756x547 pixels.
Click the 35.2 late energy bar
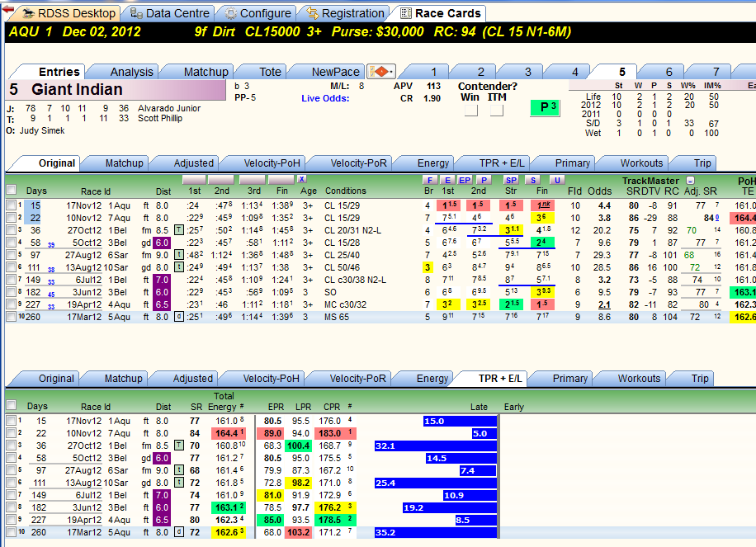[x=436, y=532]
